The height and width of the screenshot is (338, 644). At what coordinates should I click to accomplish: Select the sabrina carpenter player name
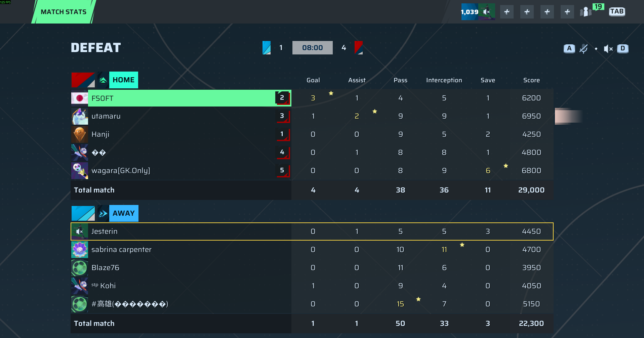click(121, 250)
